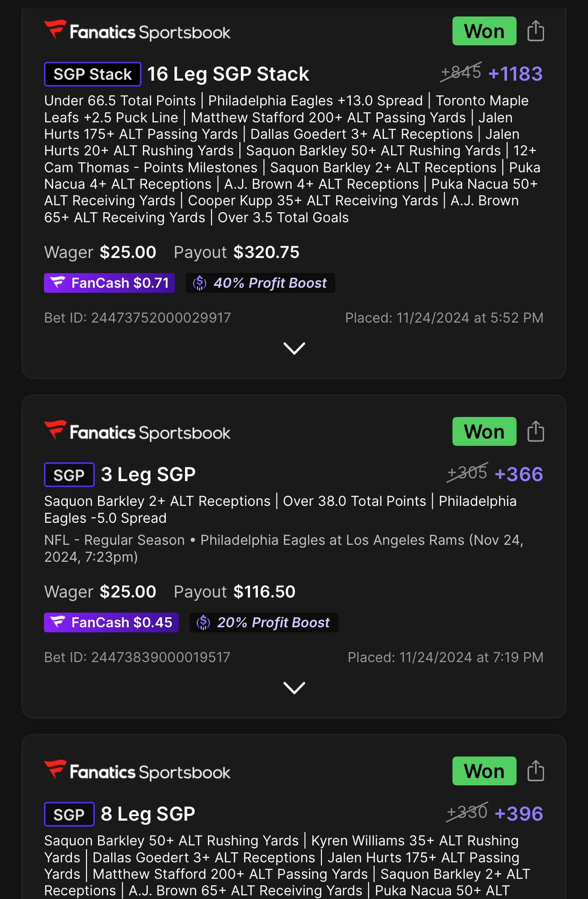Tap the SGP tag on 3 Leg bet
The height and width of the screenshot is (899, 588).
point(69,475)
